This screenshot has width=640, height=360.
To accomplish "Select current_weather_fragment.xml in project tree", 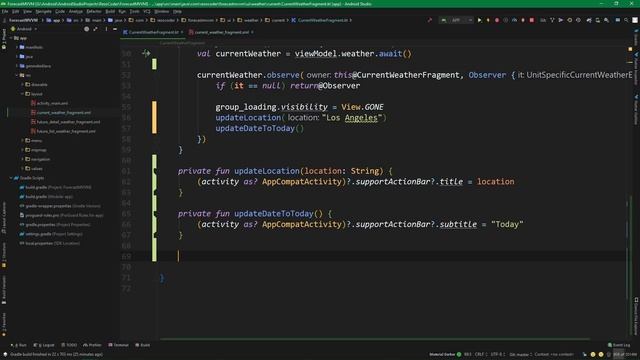I will pyautogui.click(x=61, y=113).
